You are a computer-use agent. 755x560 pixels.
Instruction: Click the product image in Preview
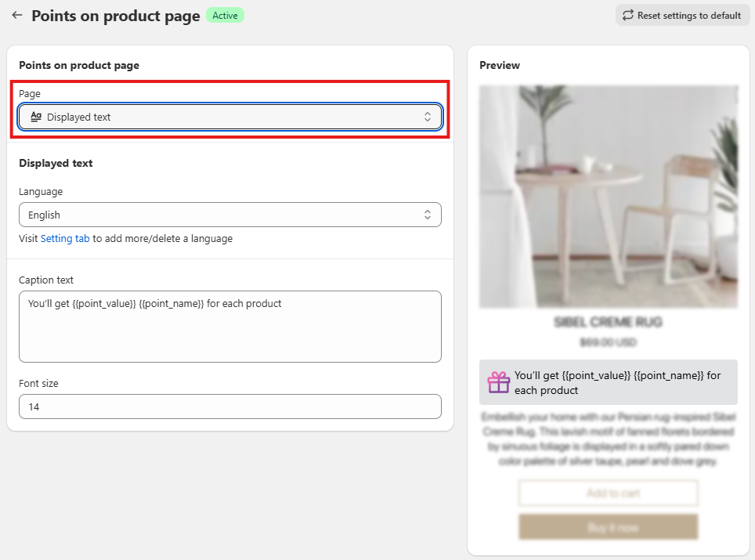608,196
